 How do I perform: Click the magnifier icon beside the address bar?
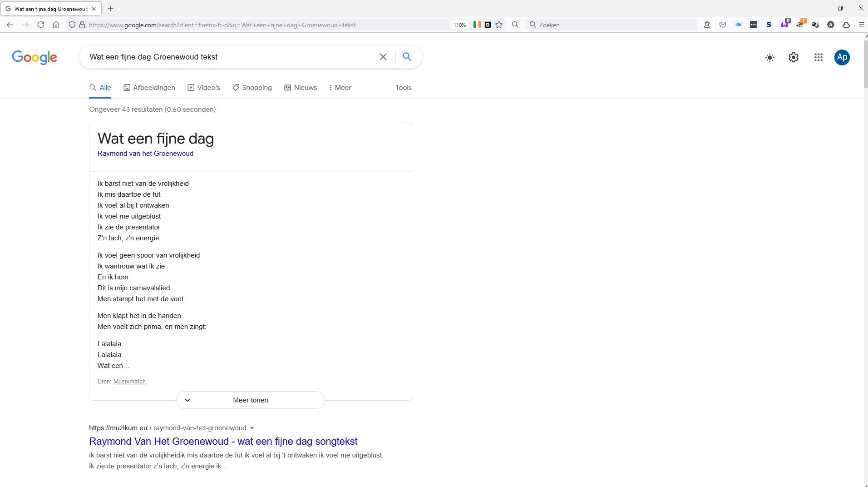click(x=515, y=25)
